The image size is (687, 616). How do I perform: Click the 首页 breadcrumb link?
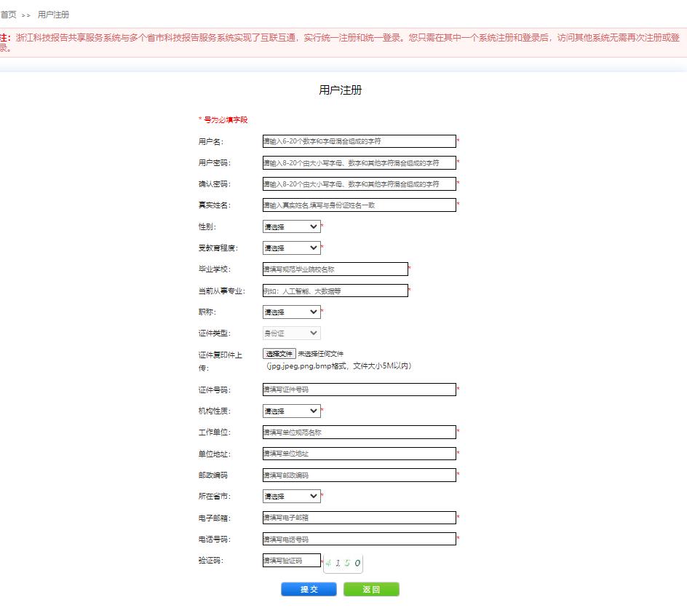click(9, 15)
